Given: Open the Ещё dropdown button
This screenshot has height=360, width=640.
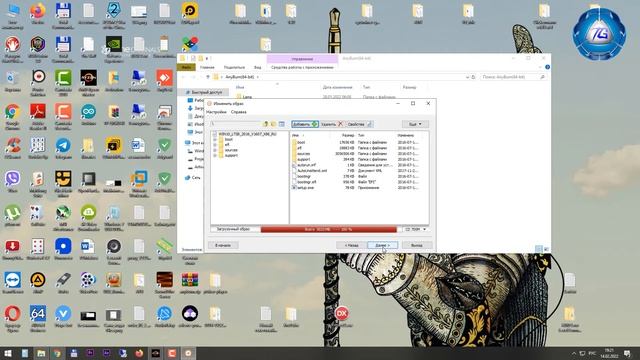Looking at the screenshot, I should 415,124.
